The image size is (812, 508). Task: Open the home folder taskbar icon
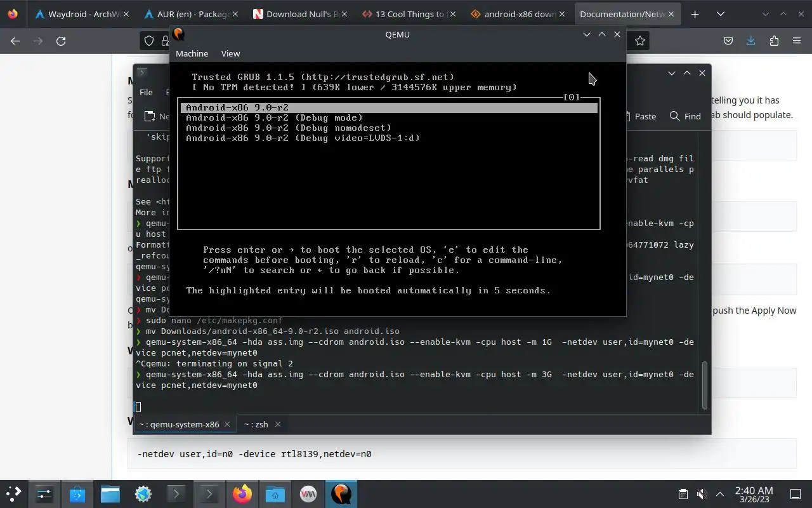click(275, 493)
